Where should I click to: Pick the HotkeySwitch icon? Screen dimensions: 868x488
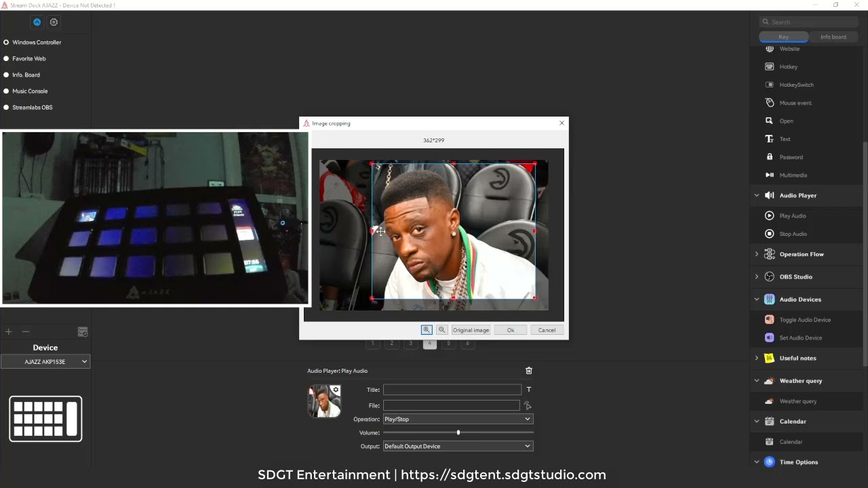coord(769,85)
